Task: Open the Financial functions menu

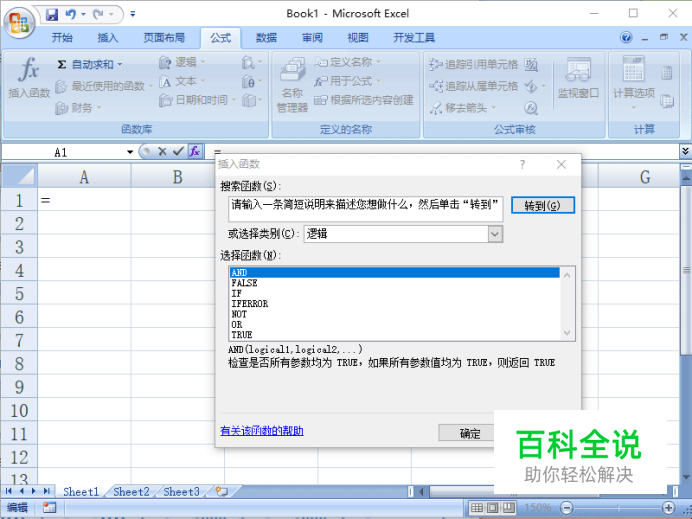Action: [78, 108]
